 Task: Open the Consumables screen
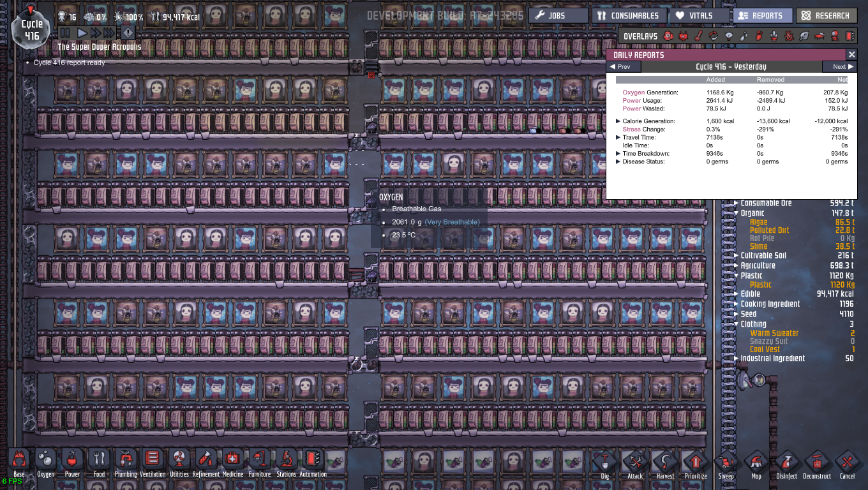628,15
